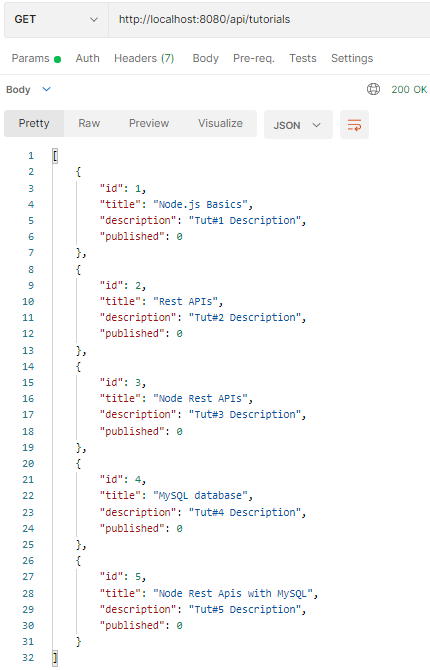Screen dimensions: 430x670
Task: Click line number 32 in gutter
Action: pyautogui.click(x=28, y=658)
